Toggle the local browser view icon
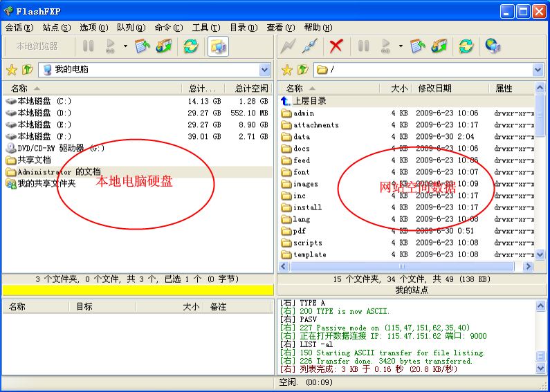This screenshot has width=550, height=392. click(x=218, y=46)
